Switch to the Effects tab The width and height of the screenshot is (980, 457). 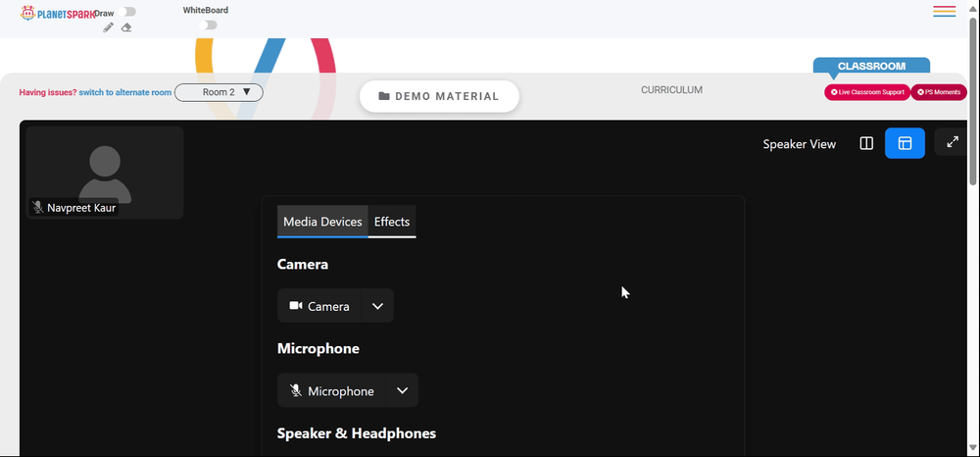[x=392, y=222]
